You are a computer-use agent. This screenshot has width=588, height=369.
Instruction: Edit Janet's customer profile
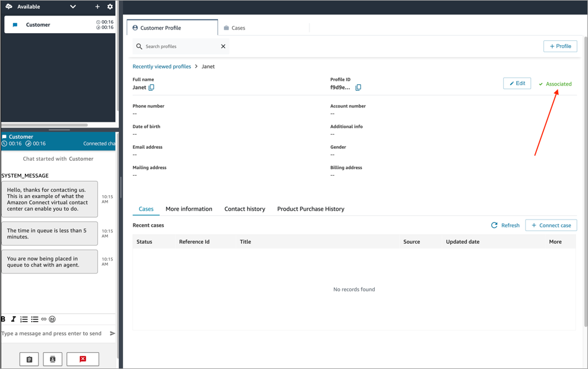tap(517, 83)
